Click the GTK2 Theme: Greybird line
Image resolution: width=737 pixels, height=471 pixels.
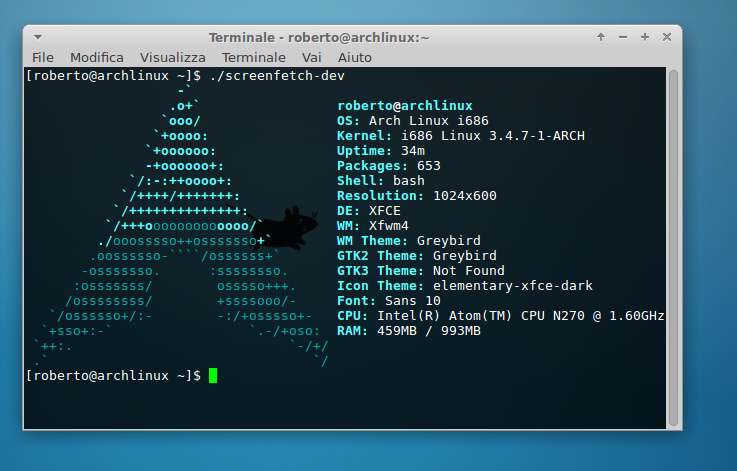coord(416,256)
